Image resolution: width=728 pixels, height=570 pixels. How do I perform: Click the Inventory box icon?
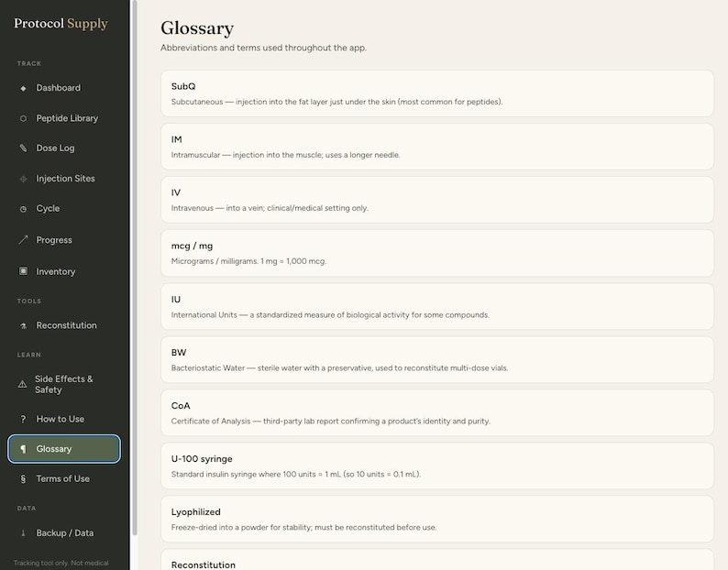[23, 271]
